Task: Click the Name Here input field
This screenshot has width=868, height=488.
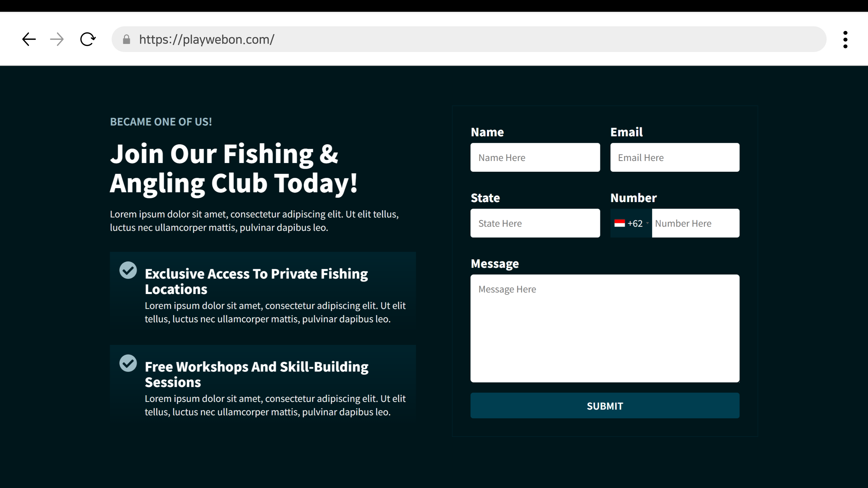Action: 535,158
